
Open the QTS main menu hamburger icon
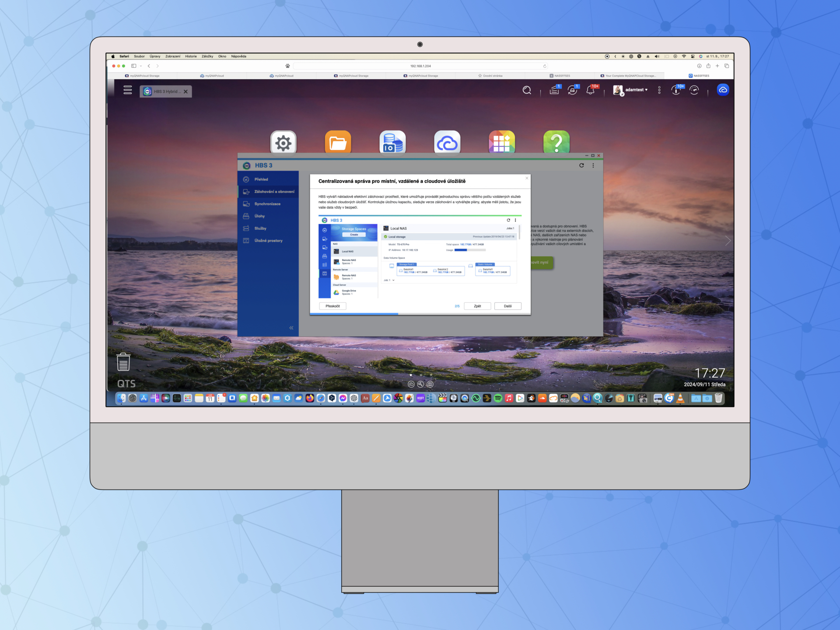127,90
